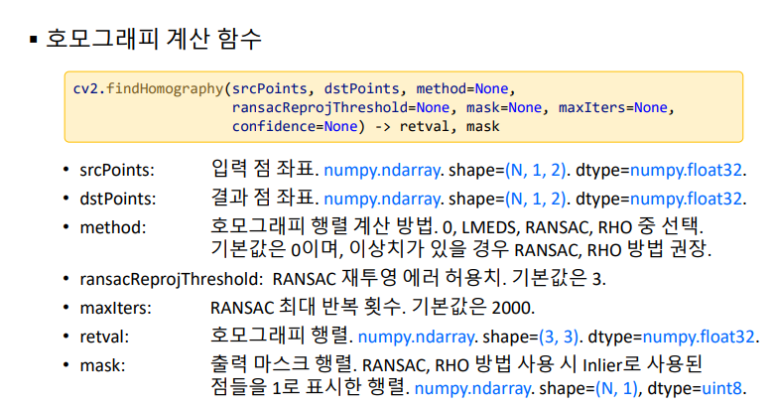
Task: Click '(N, 1, 2)' in the srcPoints row
Action: [x=535, y=170]
